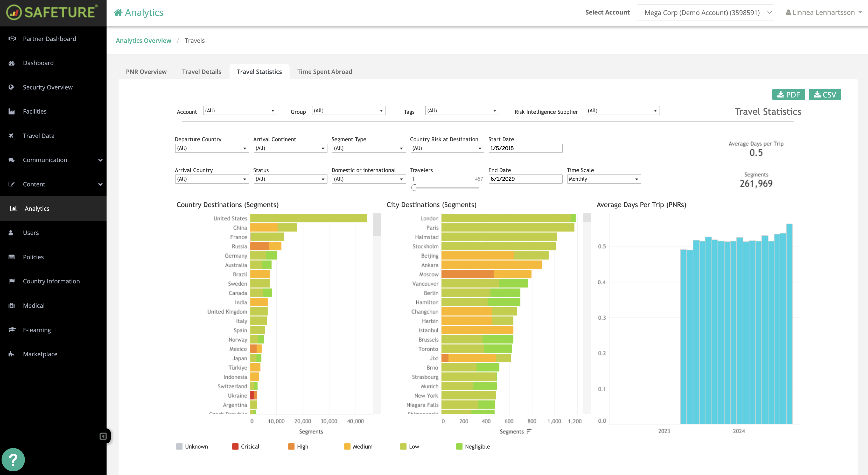Screen dimensions: 868x475
Task: Click the E-learning graduation cap icon
Action: pos(12,330)
